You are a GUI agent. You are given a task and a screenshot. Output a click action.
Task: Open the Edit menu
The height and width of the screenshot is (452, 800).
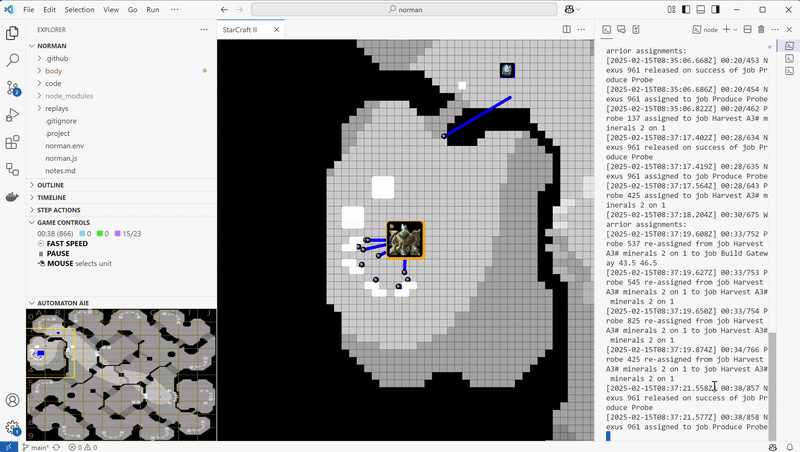49,9
